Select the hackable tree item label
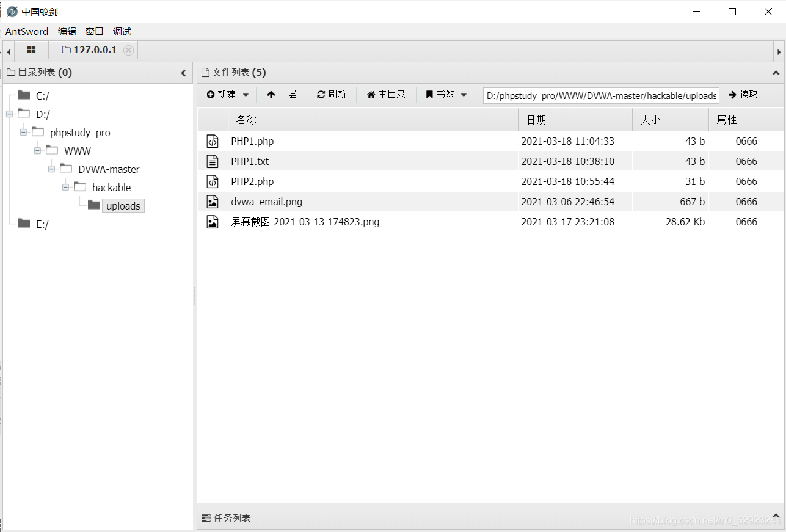The image size is (786, 532). coord(112,188)
